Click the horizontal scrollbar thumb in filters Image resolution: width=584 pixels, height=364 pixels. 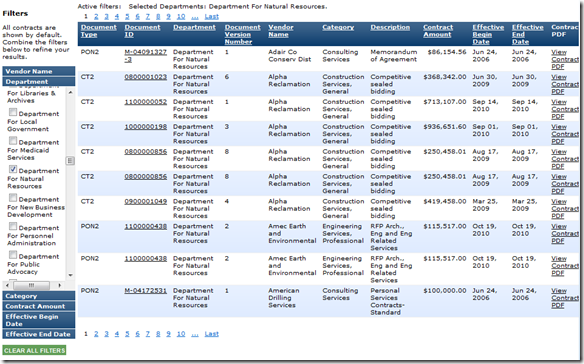coord(31,285)
